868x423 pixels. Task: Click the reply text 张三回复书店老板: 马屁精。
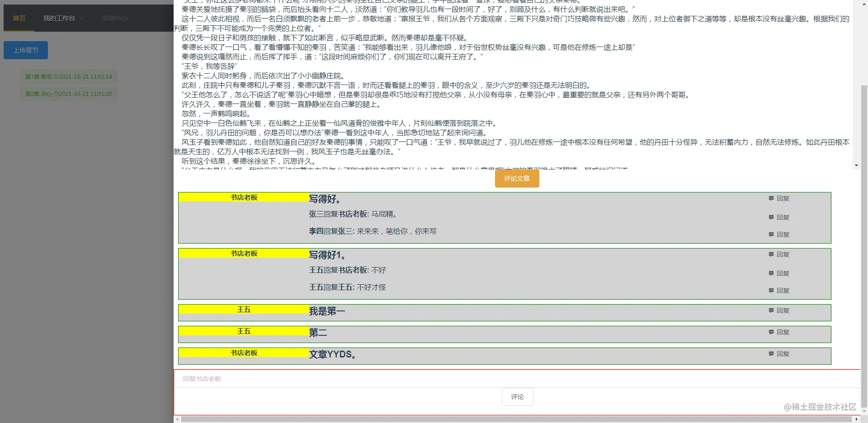pyautogui.click(x=353, y=214)
